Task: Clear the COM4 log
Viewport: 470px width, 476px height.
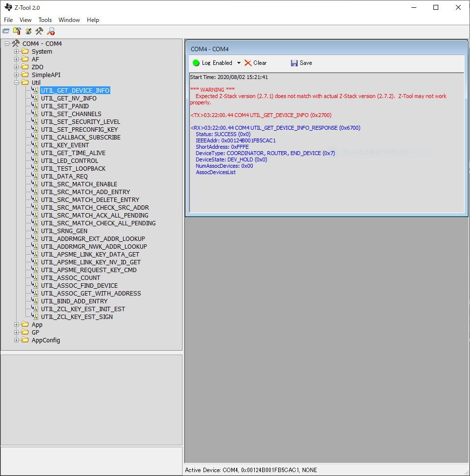Action: [256, 63]
